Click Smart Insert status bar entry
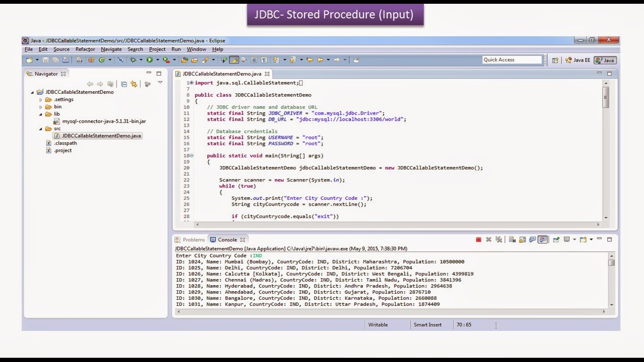Viewport: 644px width, 362px height. [428, 325]
